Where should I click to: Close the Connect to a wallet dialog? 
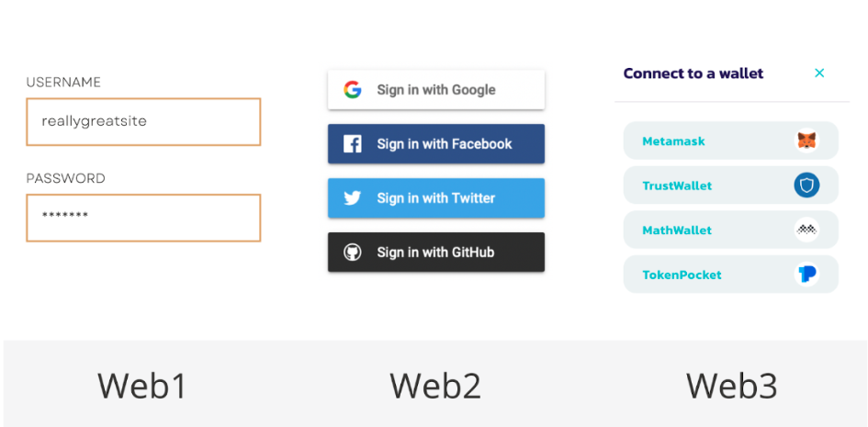pyautogui.click(x=819, y=73)
